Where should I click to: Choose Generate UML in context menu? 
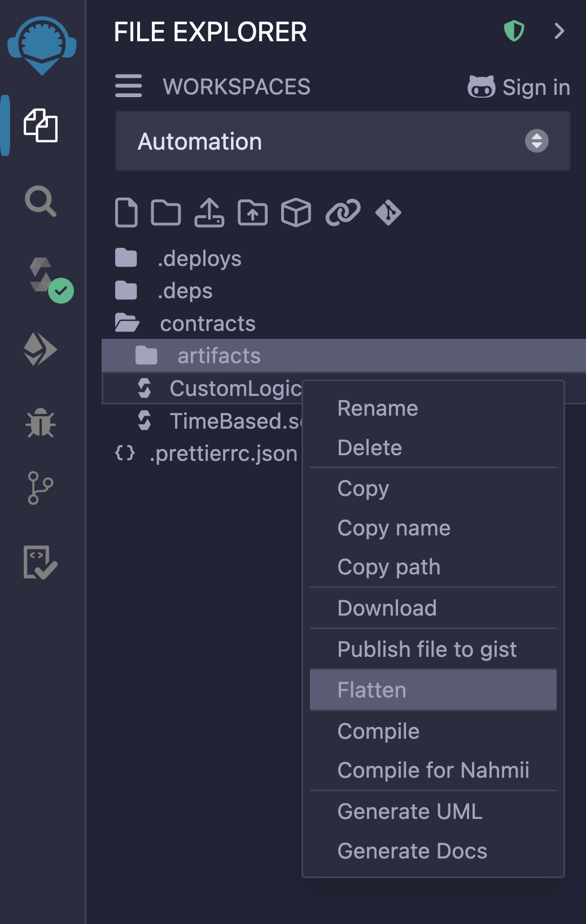410,812
